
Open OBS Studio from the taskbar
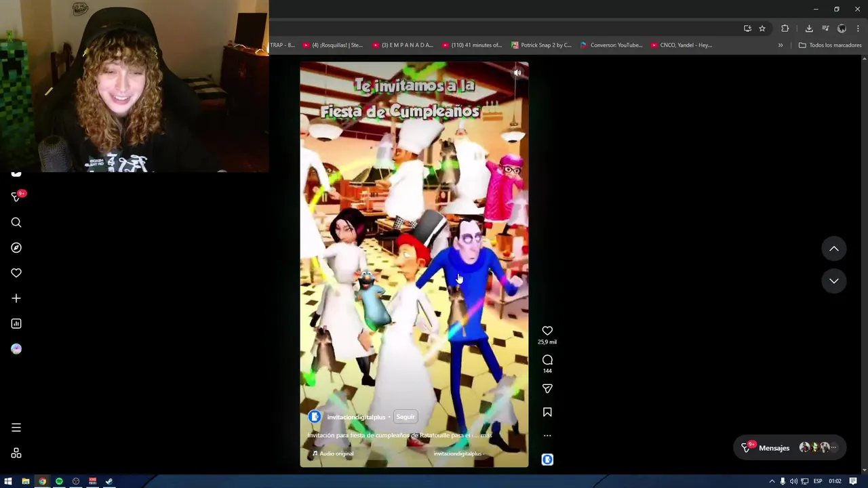click(76, 481)
